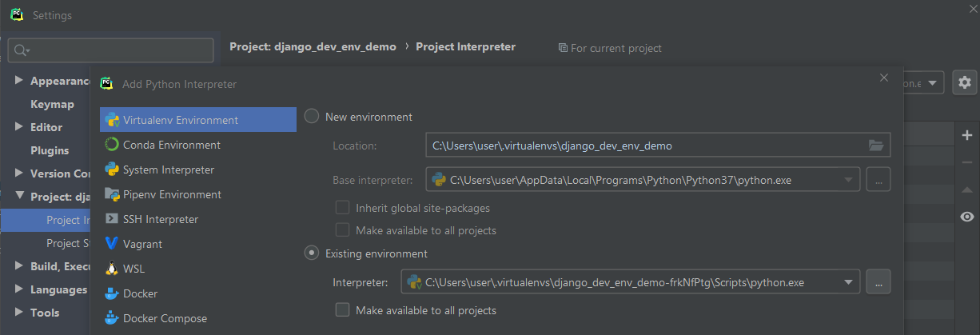The height and width of the screenshot is (335, 980).
Task: Open Base interpreter dropdown
Action: 849,180
